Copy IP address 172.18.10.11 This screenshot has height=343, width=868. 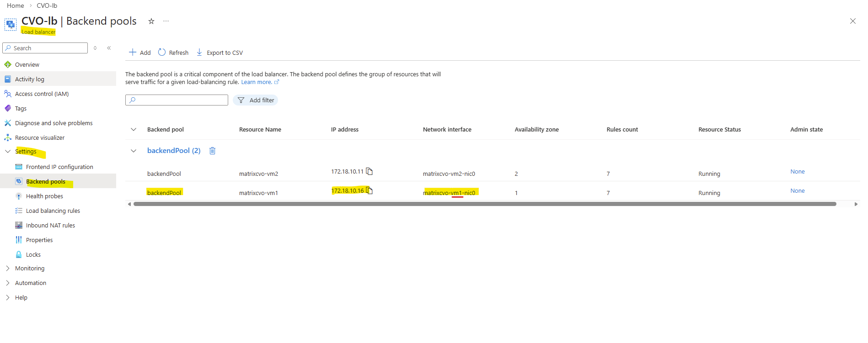point(370,172)
